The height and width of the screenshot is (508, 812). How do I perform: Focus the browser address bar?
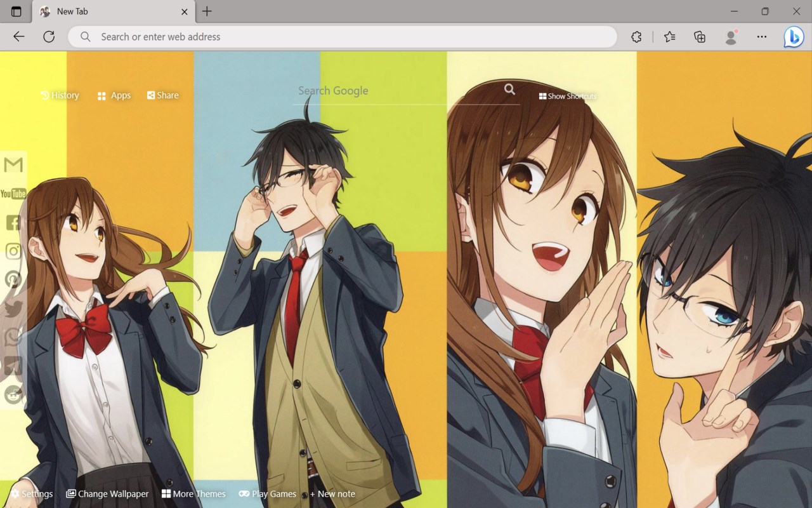(x=343, y=37)
